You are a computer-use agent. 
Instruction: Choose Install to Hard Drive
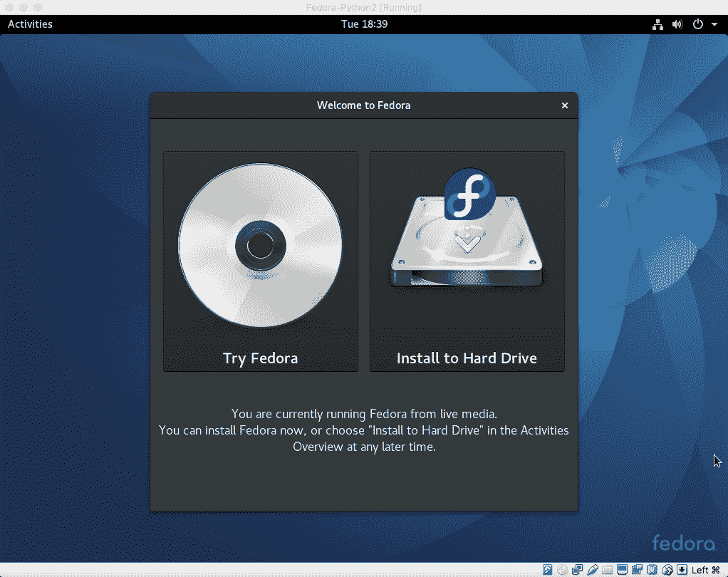(467, 261)
